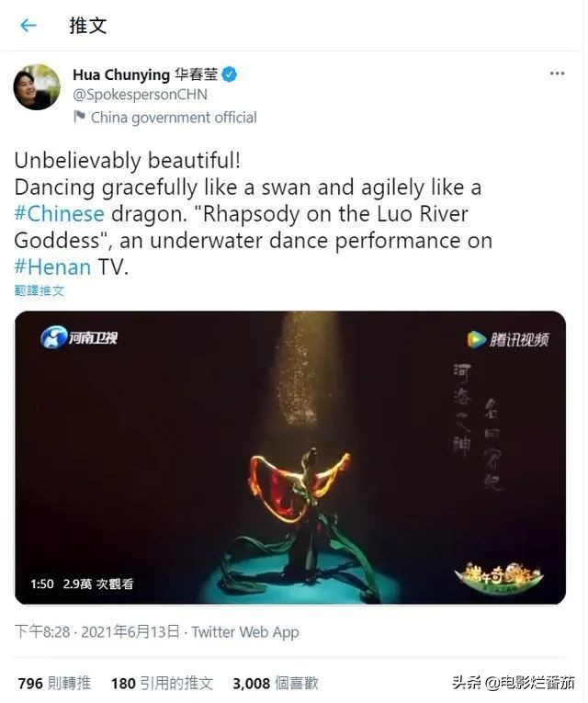View the 3,008 likes list
This screenshot has height=703, width=588.
coord(276,684)
